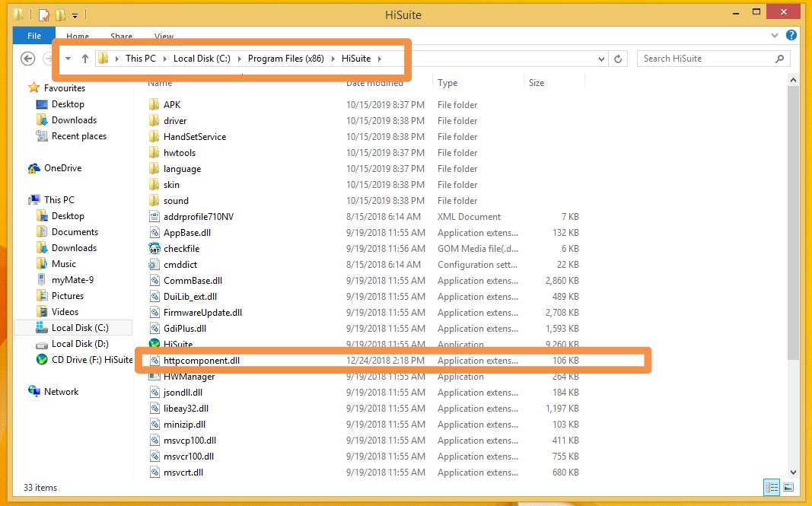The image size is (812, 506).
Task: Open recent locations dropdown arrow
Action: (x=68, y=59)
